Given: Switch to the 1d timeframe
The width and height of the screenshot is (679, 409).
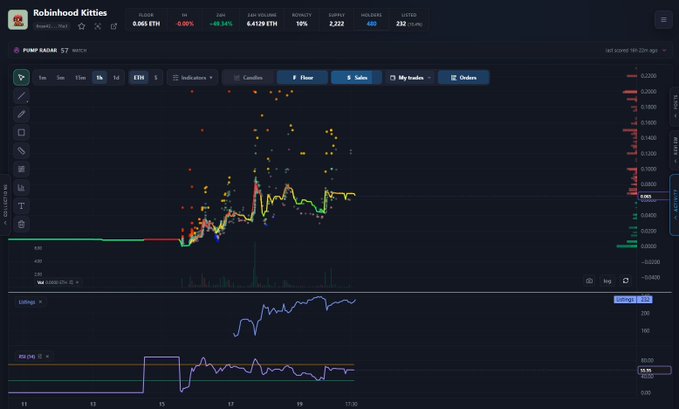Looking at the screenshot, I should 116,78.
